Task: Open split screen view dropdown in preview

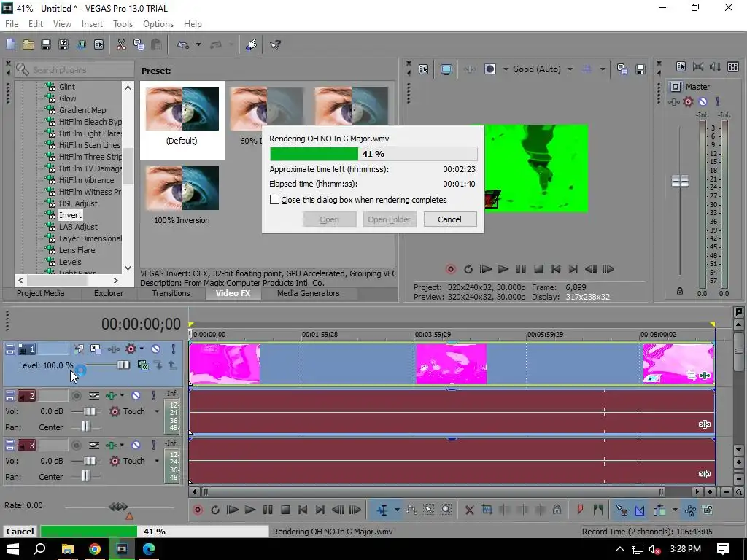Action: click(x=506, y=69)
